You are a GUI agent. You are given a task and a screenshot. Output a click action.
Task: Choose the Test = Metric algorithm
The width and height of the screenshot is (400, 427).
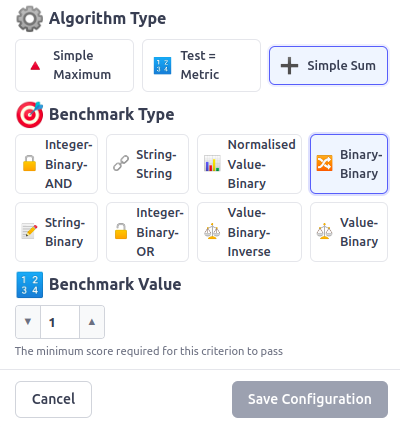(x=201, y=65)
